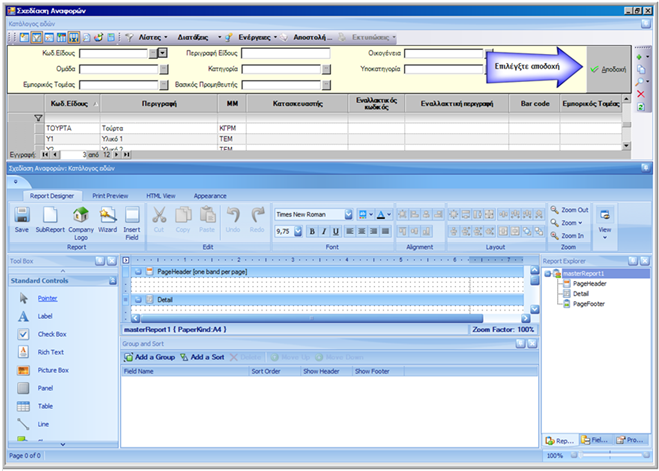Click Αποστολή... in the top toolbar
Screen dimensions: 659x471
pos(313,37)
